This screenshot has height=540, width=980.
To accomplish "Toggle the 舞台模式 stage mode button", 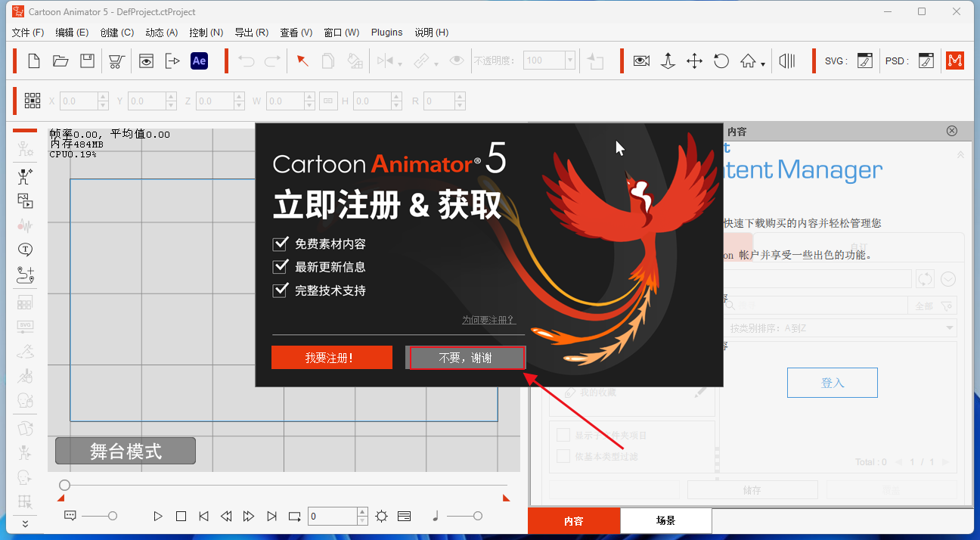I will click(x=126, y=452).
